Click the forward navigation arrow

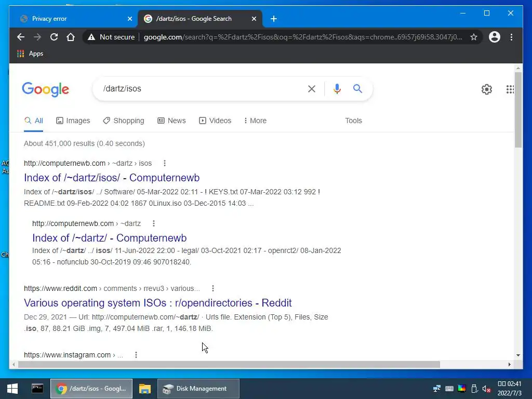[x=37, y=37]
